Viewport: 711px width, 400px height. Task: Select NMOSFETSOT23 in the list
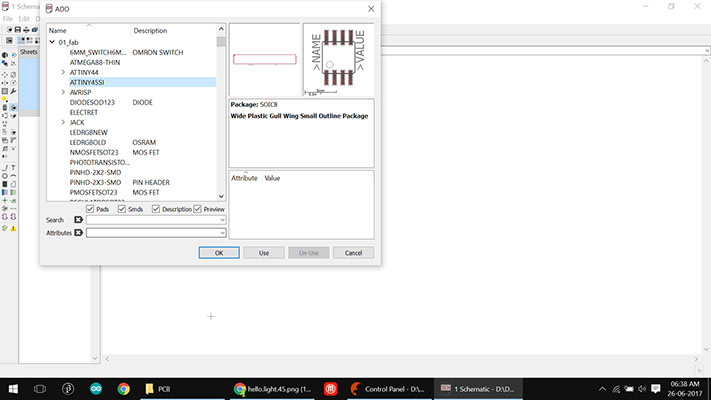pyautogui.click(x=94, y=152)
